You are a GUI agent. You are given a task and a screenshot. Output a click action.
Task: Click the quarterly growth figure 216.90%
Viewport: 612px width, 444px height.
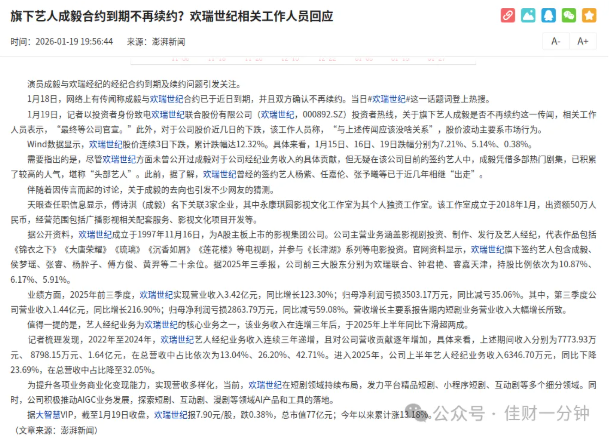[x=143, y=310]
